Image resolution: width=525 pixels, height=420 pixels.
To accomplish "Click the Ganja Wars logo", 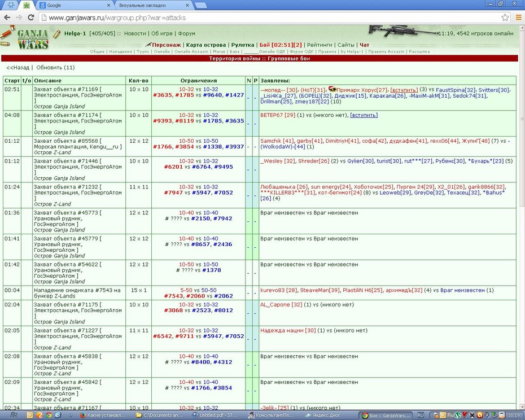I will point(32,39).
